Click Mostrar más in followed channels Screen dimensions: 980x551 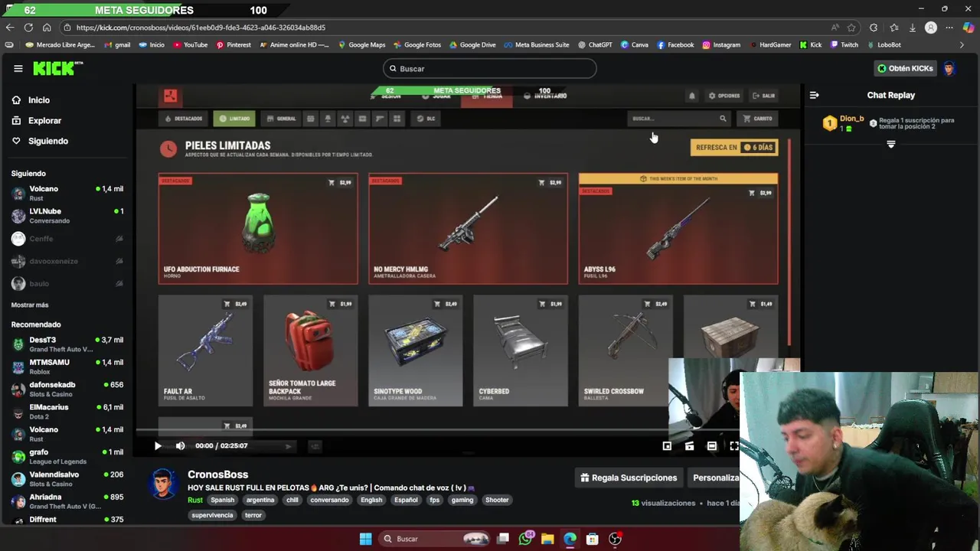[30, 305]
